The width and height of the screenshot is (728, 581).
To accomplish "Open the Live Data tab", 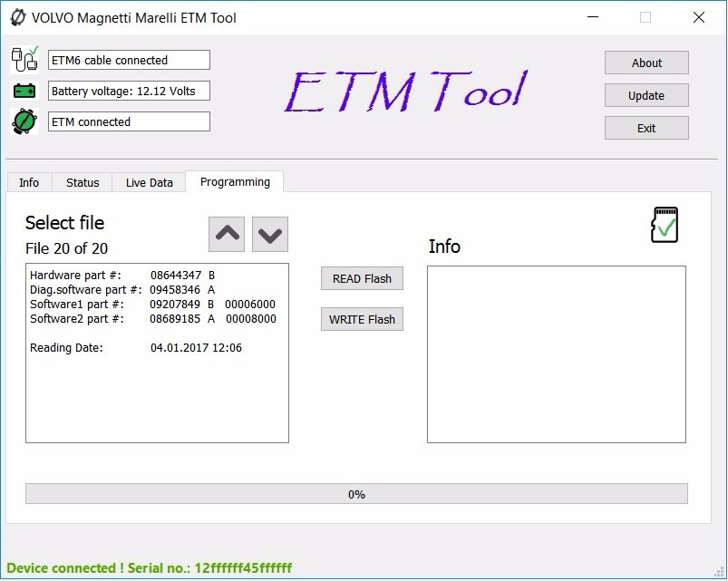I will click(148, 182).
